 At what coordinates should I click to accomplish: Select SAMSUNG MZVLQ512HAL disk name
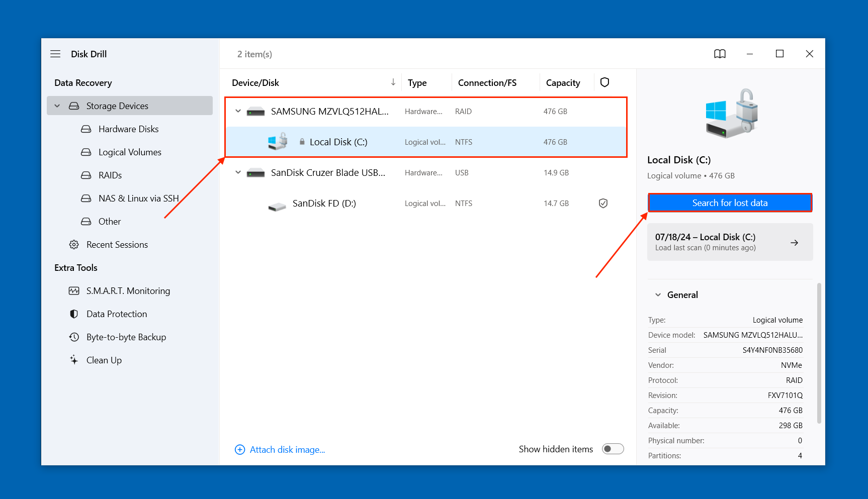[x=330, y=112]
